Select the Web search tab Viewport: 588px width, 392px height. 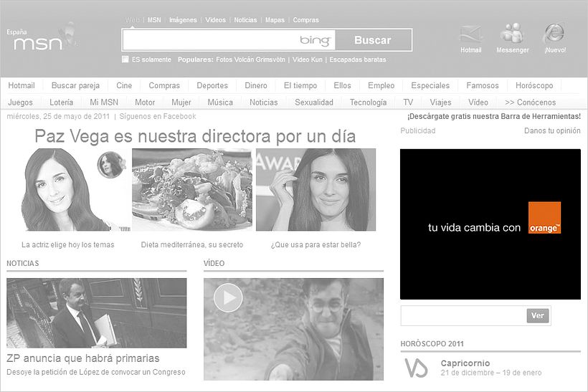coord(132,20)
